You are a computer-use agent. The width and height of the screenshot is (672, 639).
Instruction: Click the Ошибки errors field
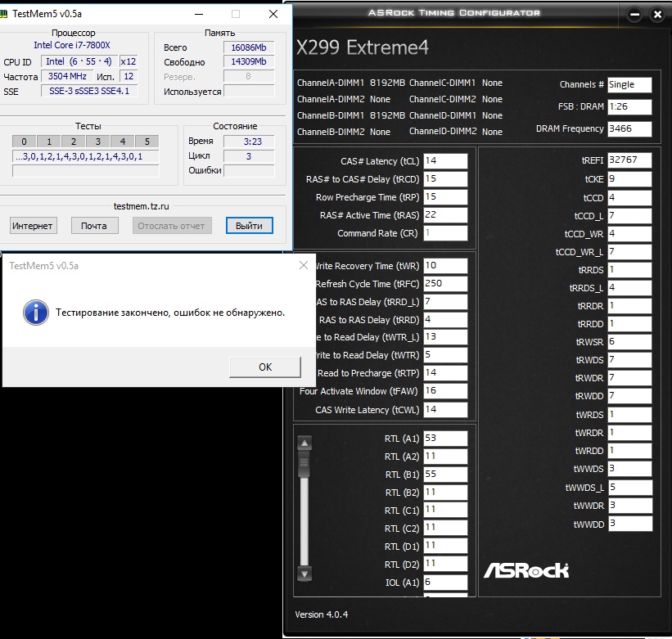249,170
